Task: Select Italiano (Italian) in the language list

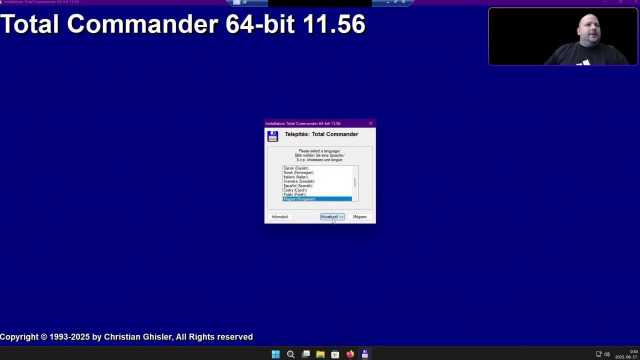Action: pyautogui.click(x=317, y=177)
